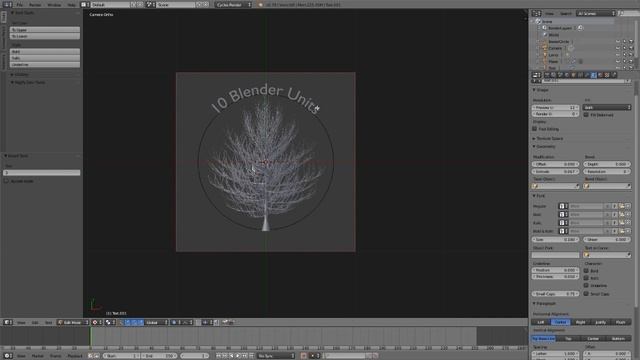Open the Help menu
The width and height of the screenshot is (640, 360).
click(x=71, y=4)
